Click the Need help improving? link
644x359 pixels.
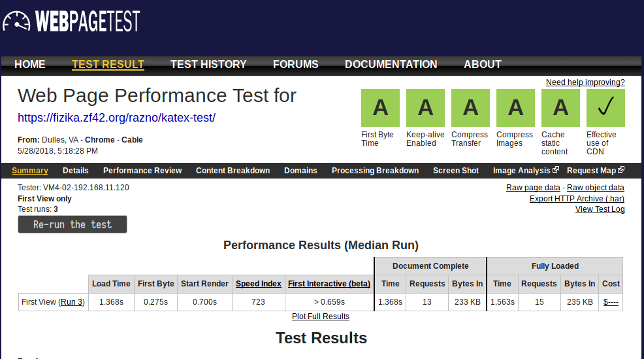pyautogui.click(x=585, y=82)
